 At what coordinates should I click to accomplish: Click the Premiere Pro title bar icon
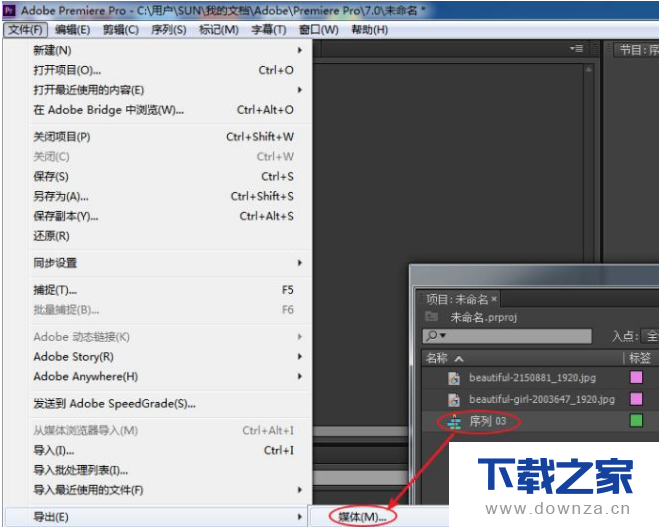[9, 10]
